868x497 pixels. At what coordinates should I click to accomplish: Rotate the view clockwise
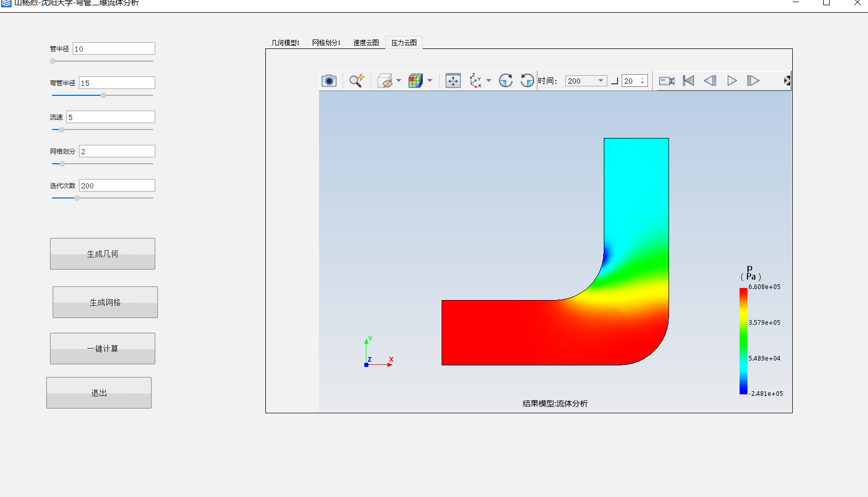pos(506,81)
